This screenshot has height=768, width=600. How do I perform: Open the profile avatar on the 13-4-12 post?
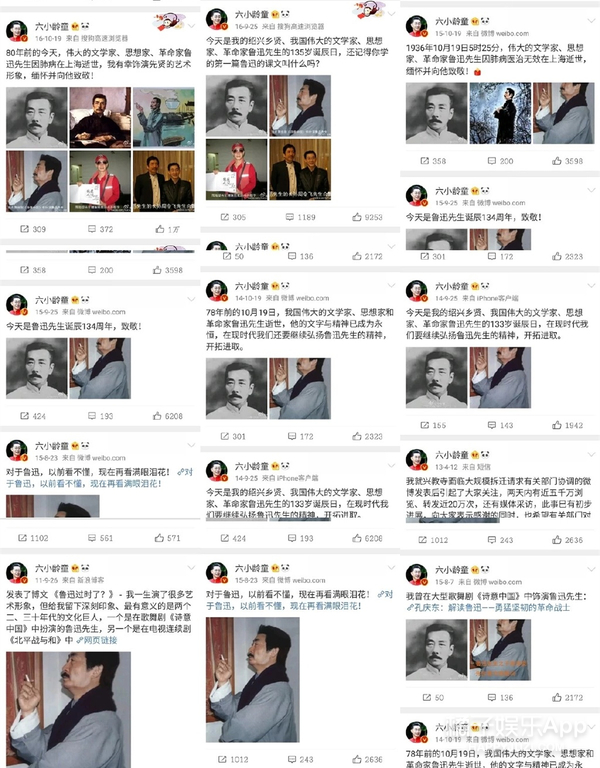[416, 459]
